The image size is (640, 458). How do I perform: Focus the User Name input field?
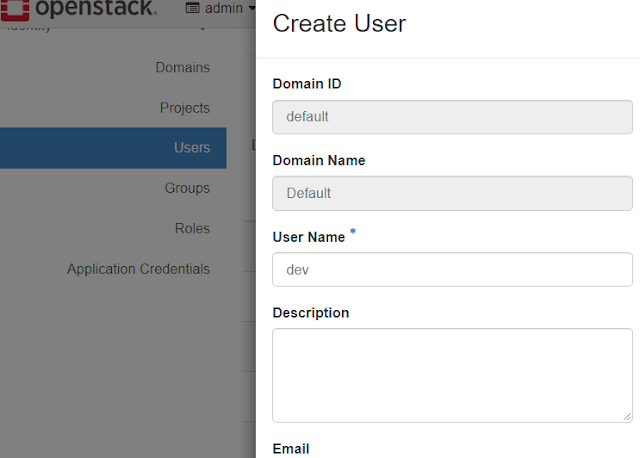point(452,269)
